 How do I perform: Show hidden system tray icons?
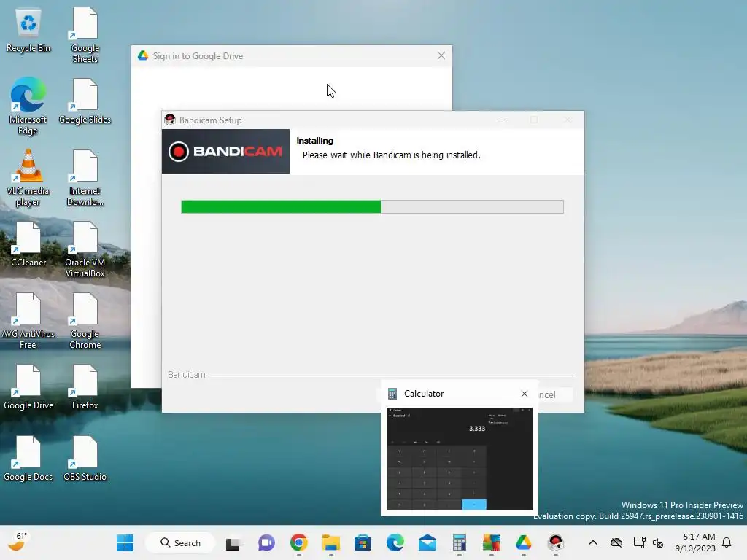(592, 542)
